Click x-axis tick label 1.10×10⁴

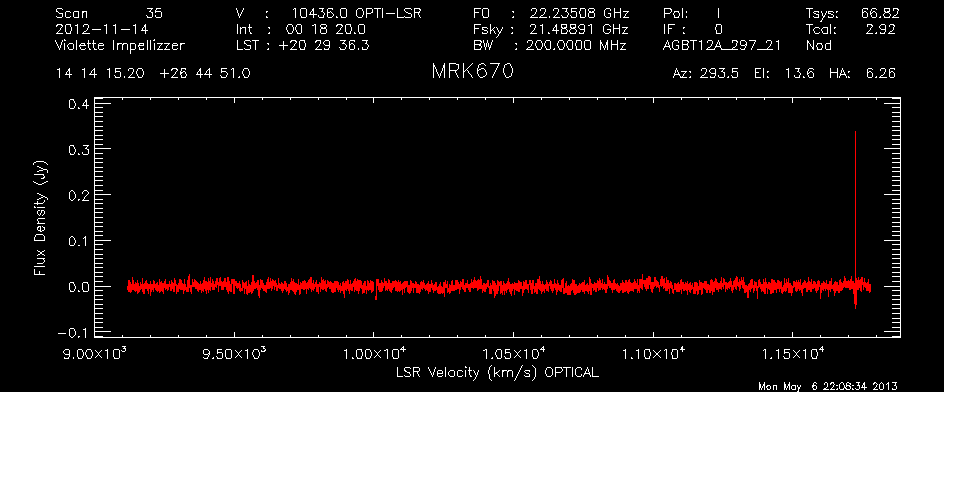click(653, 354)
